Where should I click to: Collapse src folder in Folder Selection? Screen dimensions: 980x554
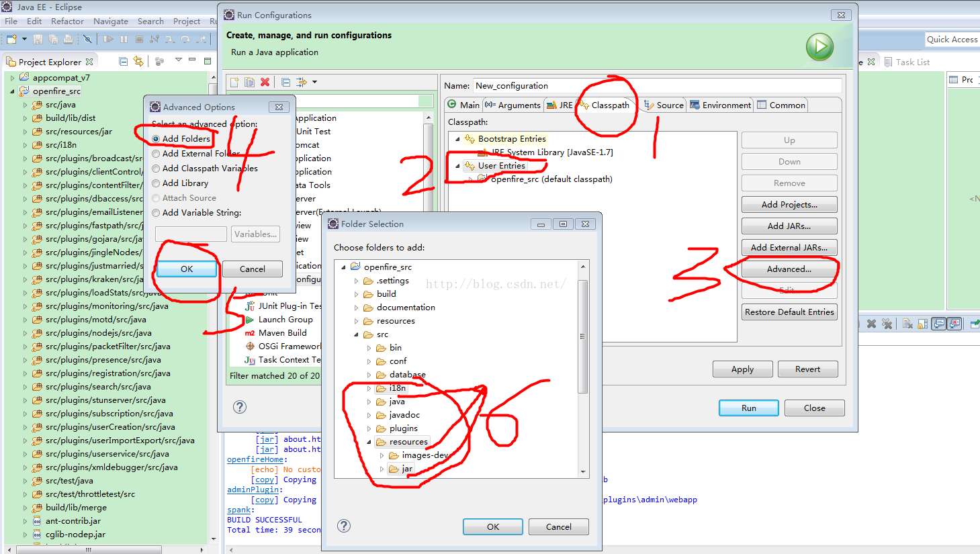pyautogui.click(x=356, y=334)
